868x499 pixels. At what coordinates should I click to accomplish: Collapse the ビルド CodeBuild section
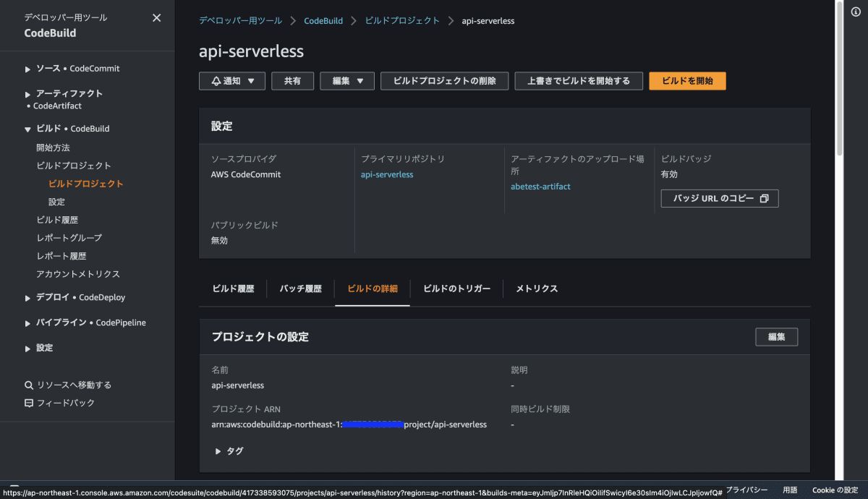click(28, 129)
